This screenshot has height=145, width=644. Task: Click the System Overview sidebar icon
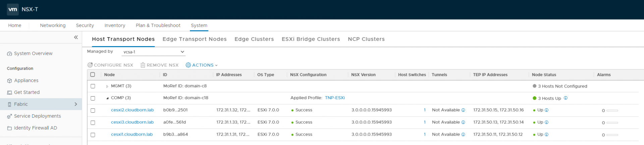tap(9, 54)
